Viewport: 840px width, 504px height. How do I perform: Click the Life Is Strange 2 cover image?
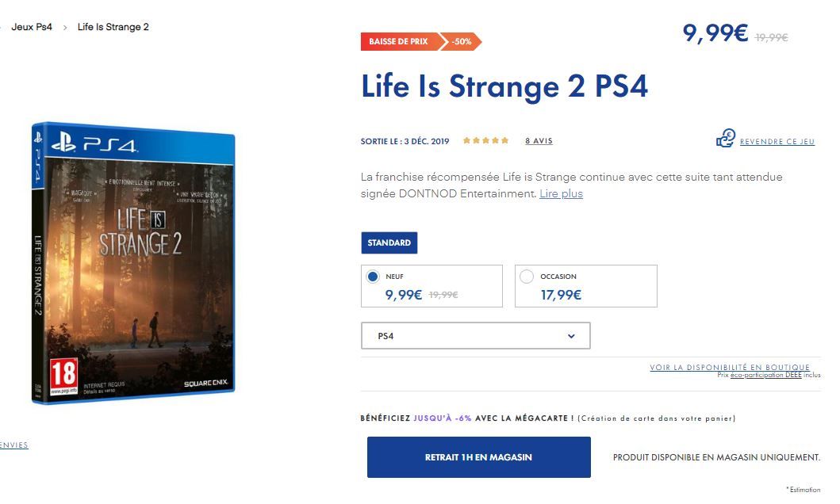[132, 263]
